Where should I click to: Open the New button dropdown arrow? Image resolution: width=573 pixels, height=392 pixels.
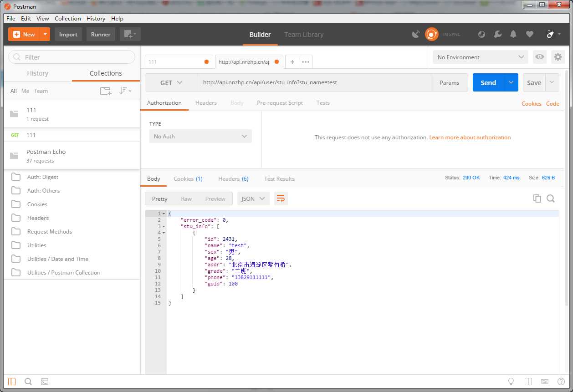[45, 34]
